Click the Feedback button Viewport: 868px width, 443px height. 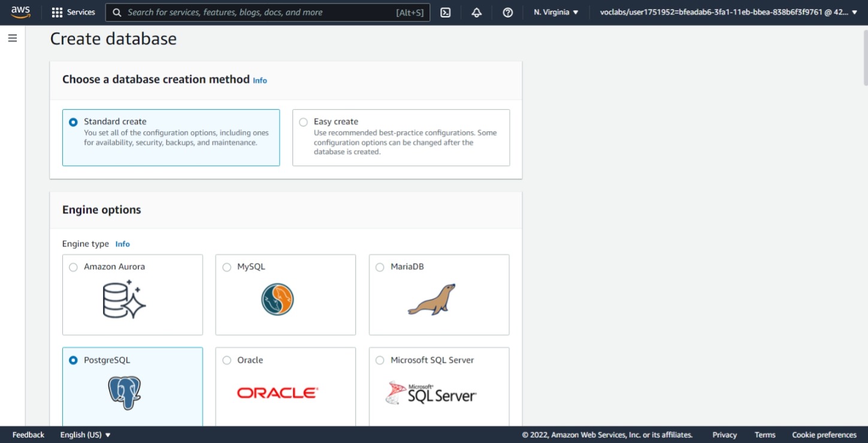tap(28, 435)
